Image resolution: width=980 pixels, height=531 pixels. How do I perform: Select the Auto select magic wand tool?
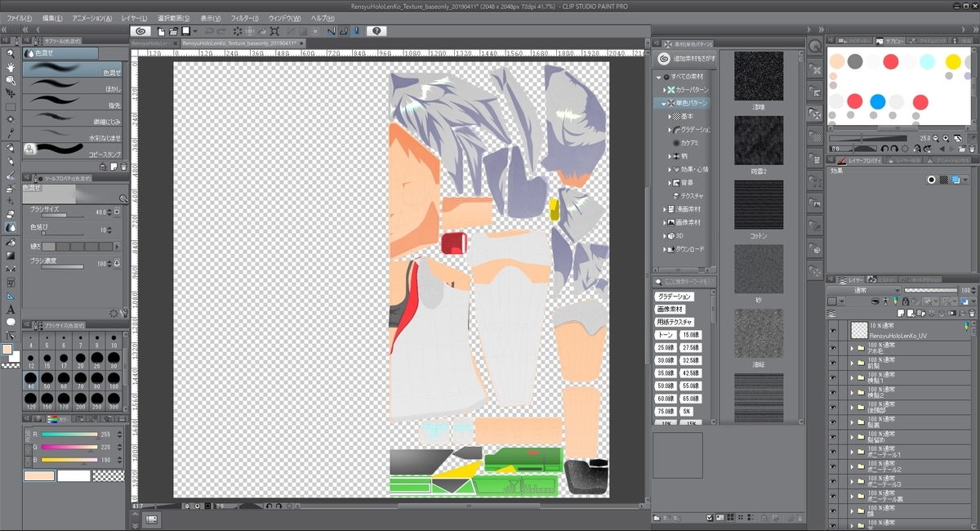(11, 120)
